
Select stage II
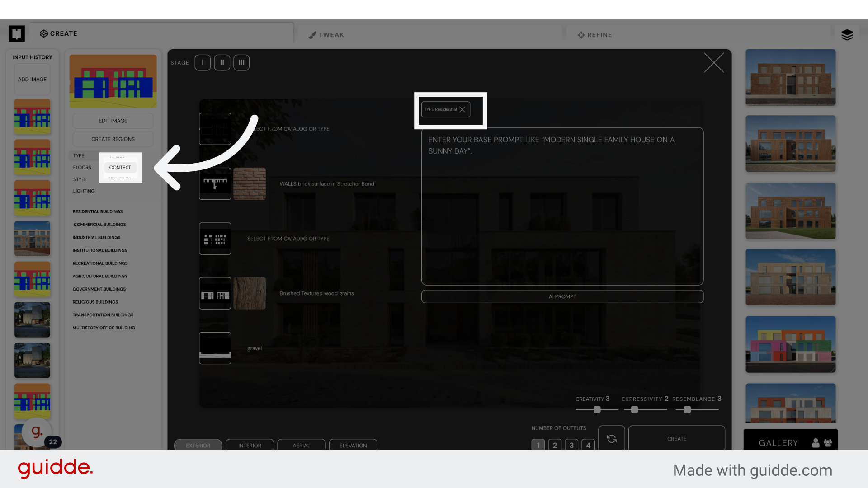point(222,62)
